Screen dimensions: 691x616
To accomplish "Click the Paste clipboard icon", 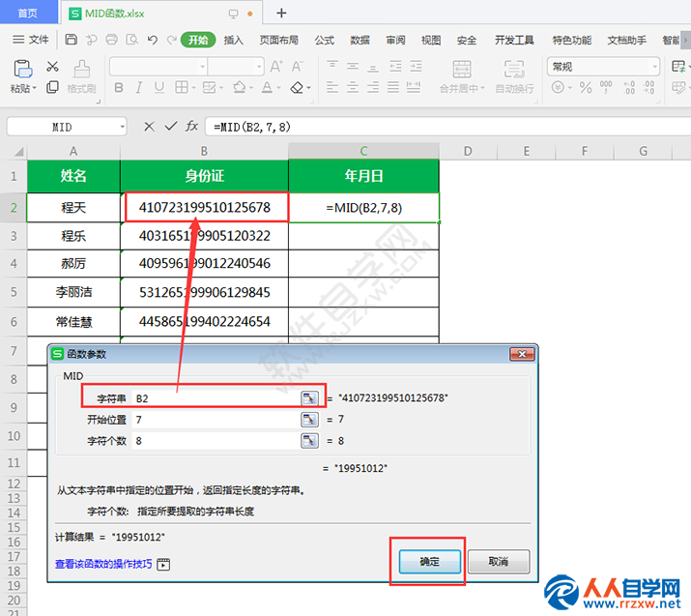I will point(23,69).
